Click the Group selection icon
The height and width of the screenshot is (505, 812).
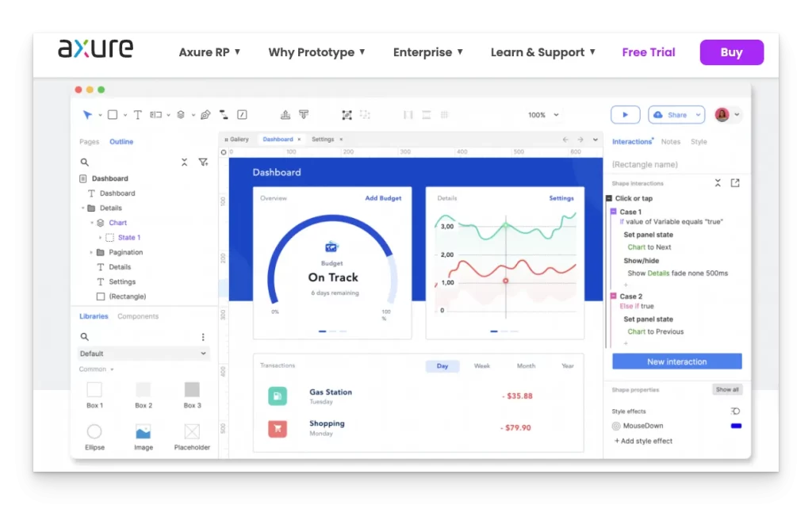tap(347, 114)
